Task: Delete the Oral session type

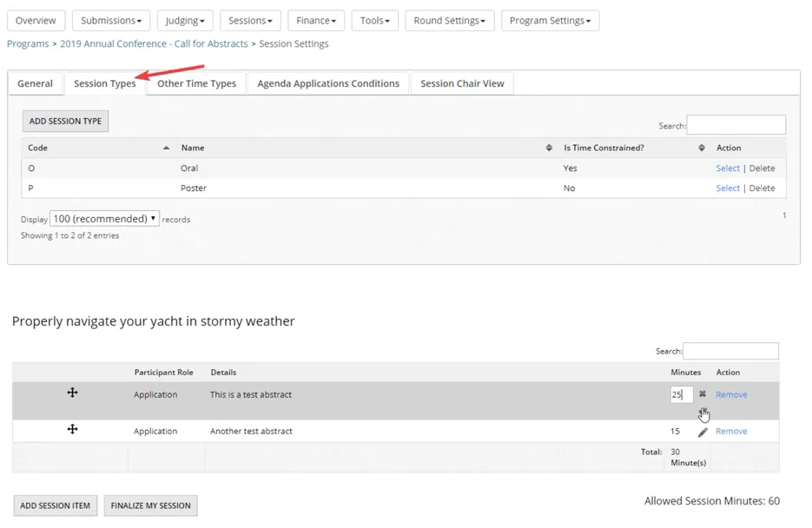Action: 762,168
